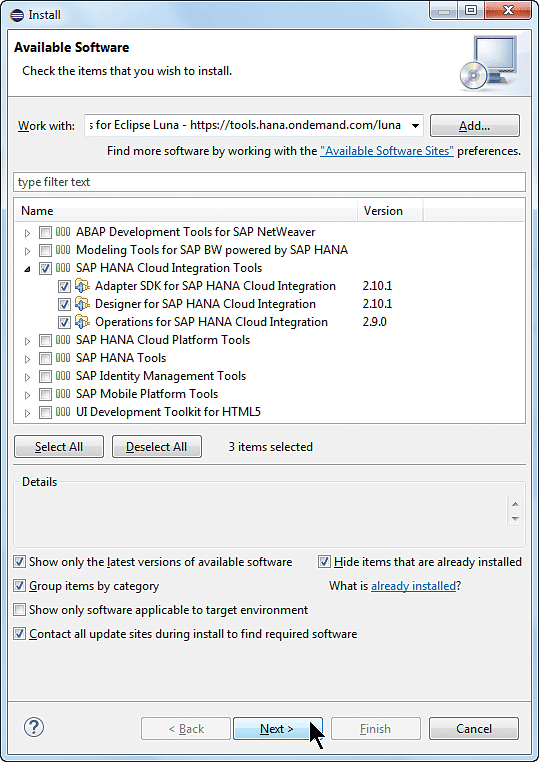Click category icon for ABAP Development Tools
Viewport: 539px width, 762px height.
(x=63, y=232)
